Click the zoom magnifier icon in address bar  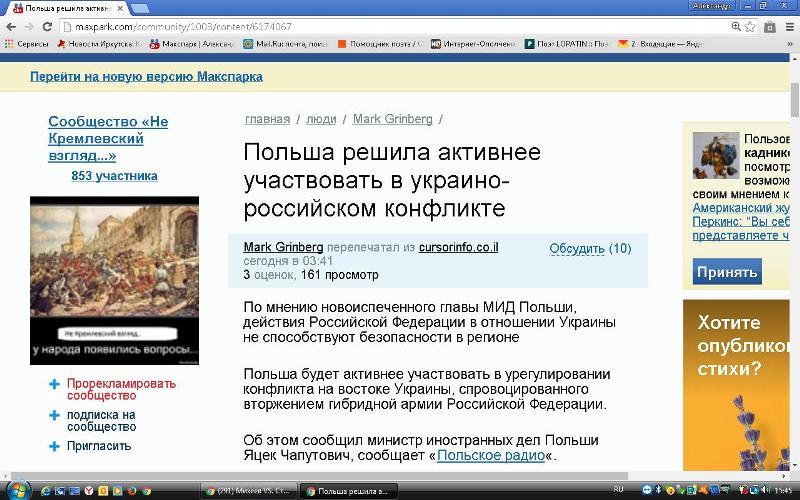[737, 27]
